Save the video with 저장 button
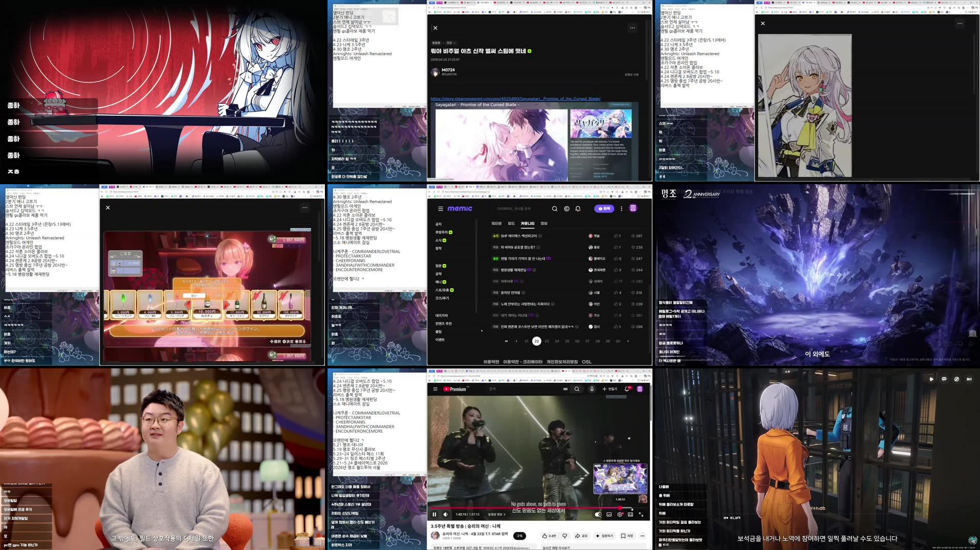Image resolution: width=980 pixels, height=550 pixels. coord(627,536)
